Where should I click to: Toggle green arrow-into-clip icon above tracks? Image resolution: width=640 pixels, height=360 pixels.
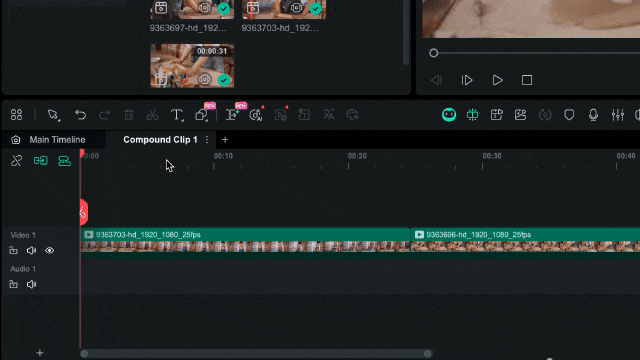(40, 160)
